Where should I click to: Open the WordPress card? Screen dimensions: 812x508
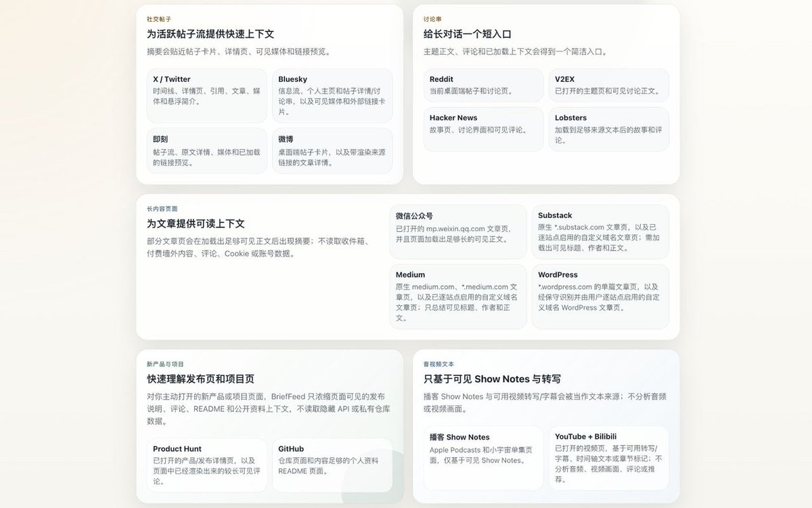click(x=600, y=297)
